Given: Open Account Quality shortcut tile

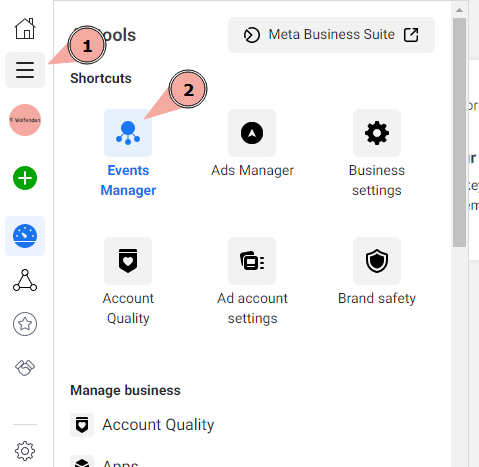Looking at the screenshot, I should (x=128, y=281).
